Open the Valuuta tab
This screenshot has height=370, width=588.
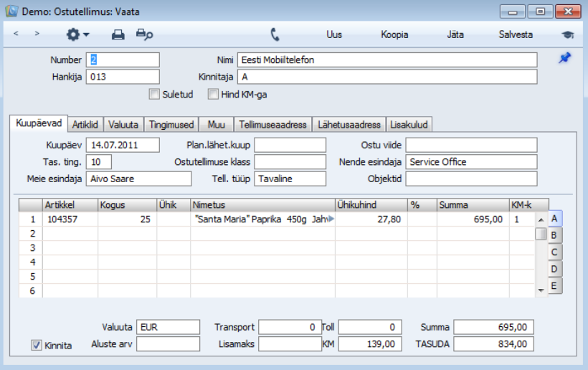[x=123, y=125]
